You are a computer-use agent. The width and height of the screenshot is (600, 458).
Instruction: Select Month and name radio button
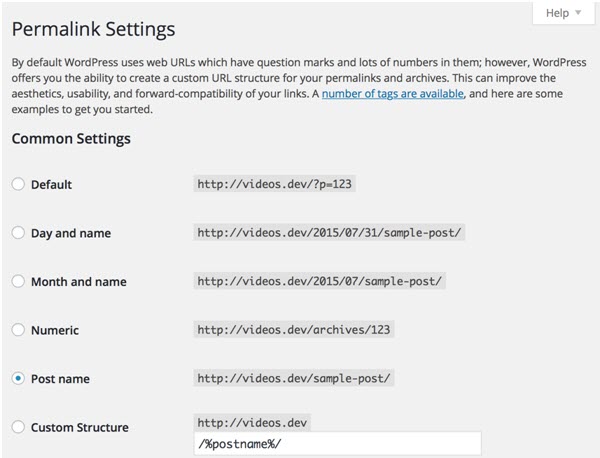pos(18,281)
